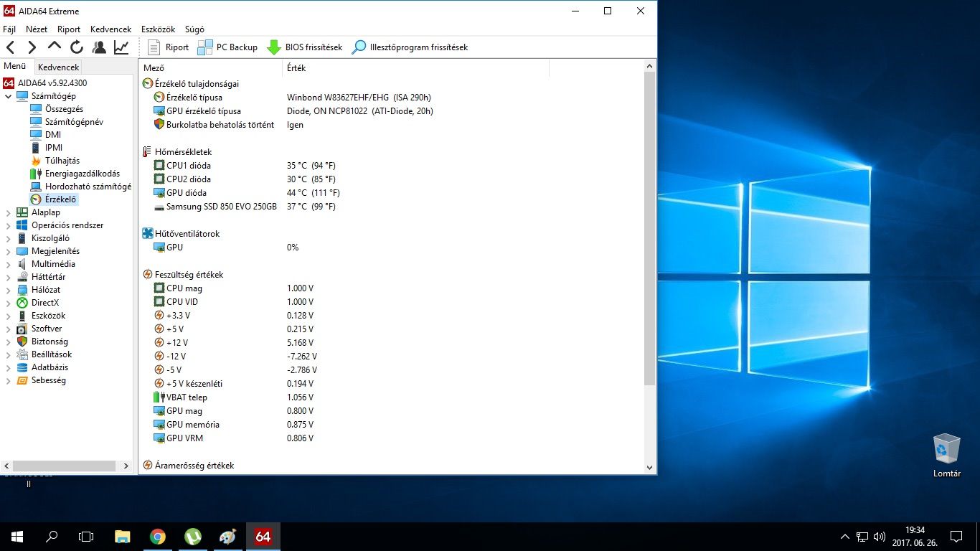Click BIOS frissítések toolbar button
The height and width of the screenshot is (551, 980).
[304, 47]
